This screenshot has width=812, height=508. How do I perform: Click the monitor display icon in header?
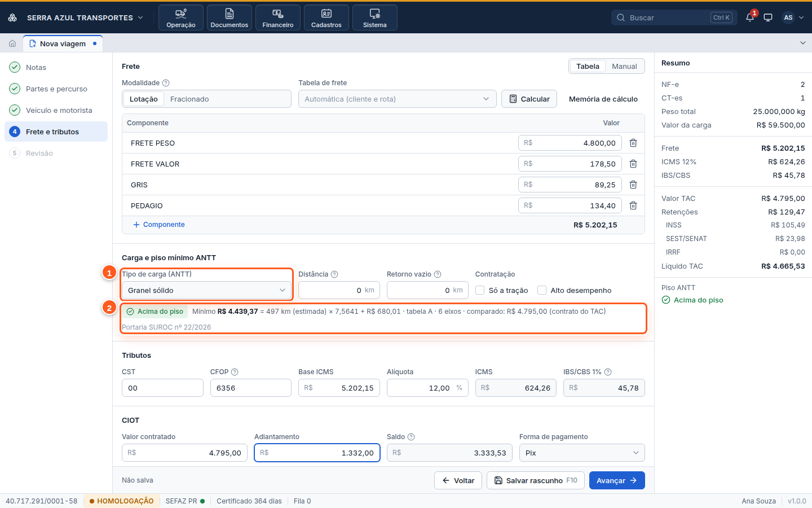pos(768,17)
